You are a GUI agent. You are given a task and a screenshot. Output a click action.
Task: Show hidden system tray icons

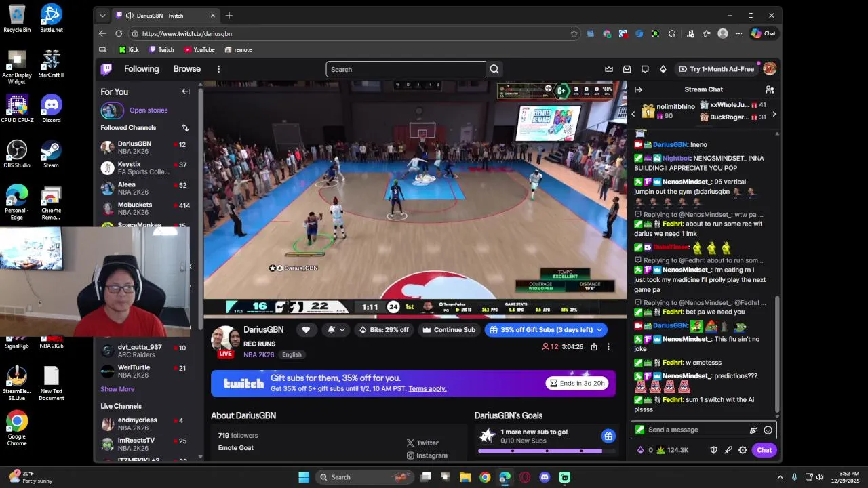[x=780, y=477]
